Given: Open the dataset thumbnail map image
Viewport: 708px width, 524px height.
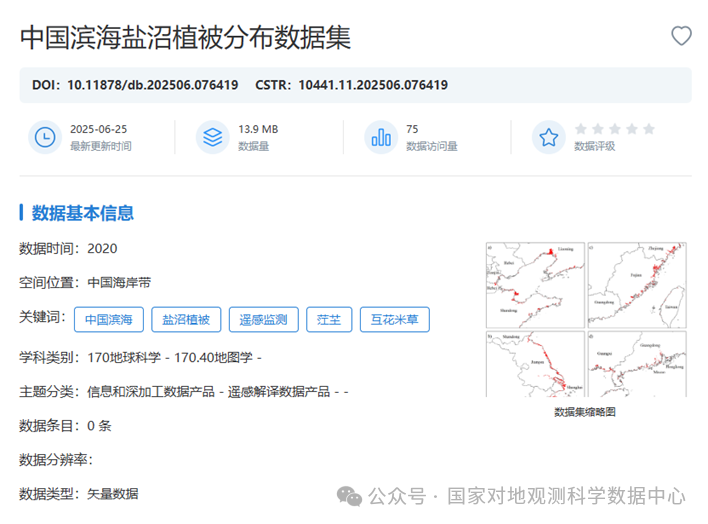Looking at the screenshot, I should point(584,319).
